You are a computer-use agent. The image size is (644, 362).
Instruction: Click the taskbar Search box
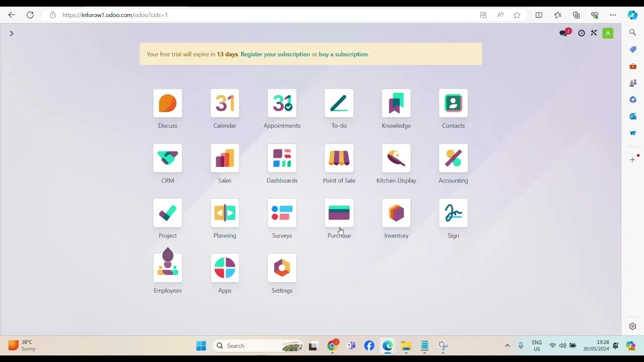pos(259,346)
